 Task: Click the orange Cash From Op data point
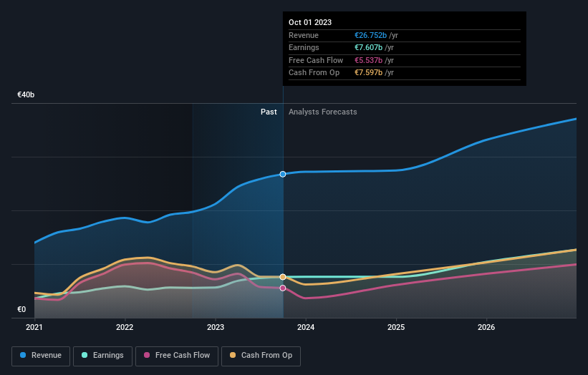[283, 277]
